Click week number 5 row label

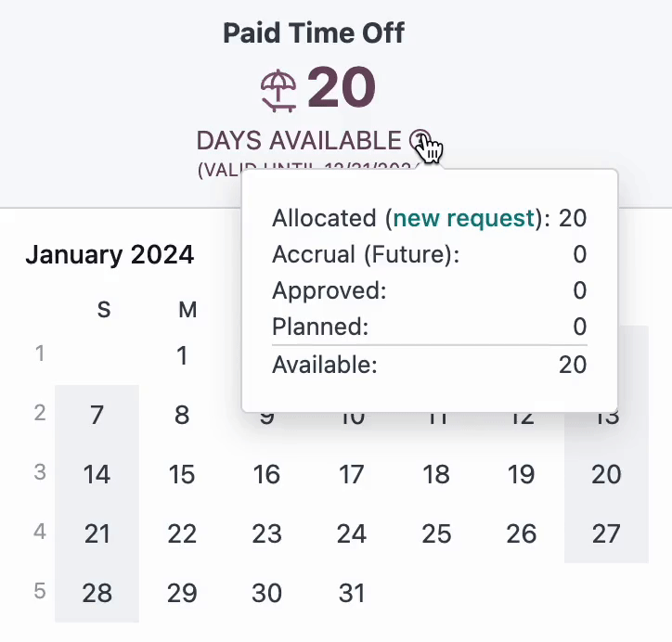click(40, 591)
